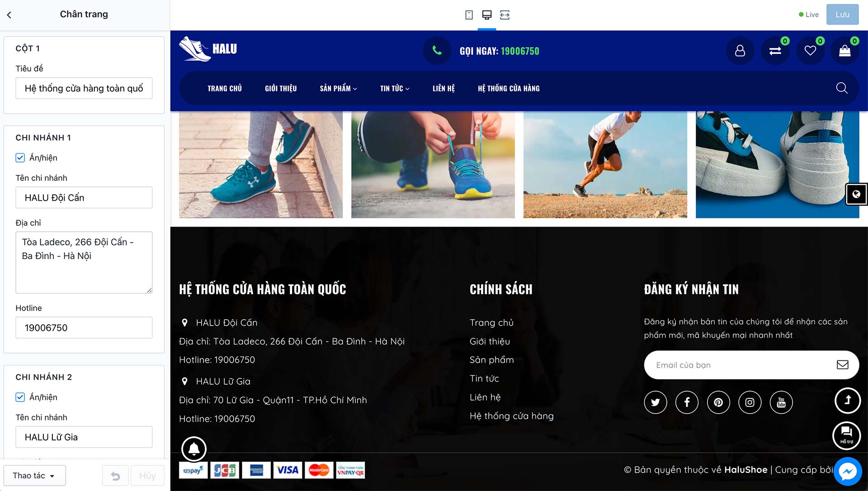Open the footer Hệ thống cửa hàng link
This screenshot has height=491, width=868.
(x=511, y=416)
